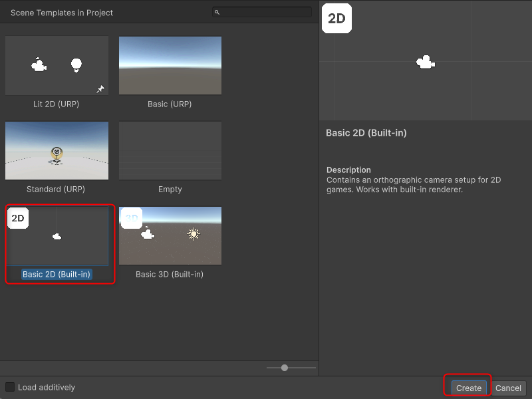
Task: Select the Basic (URP) template thumbnail
Action: pyautogui.click(x=170, y=65)
